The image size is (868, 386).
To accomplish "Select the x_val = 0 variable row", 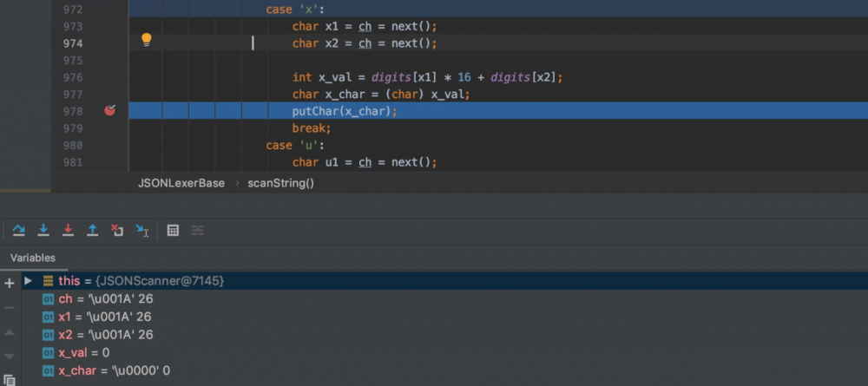I will (x=444, y=352).
